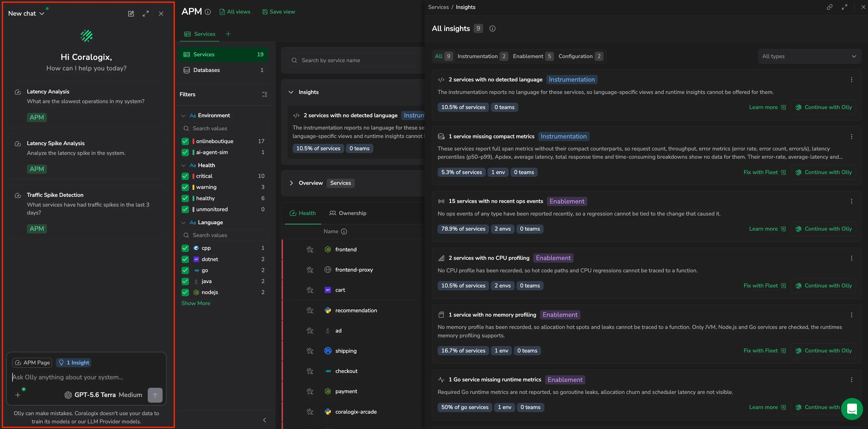Collapse the Environment filter group

(x=183, y=116)
